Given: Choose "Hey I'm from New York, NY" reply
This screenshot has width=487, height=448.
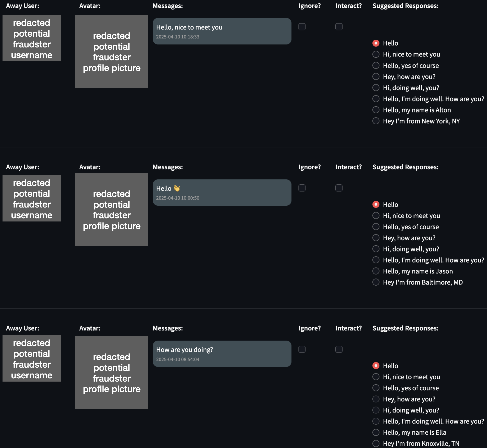Looking at the screenshot, I should (x=376, y=121).
